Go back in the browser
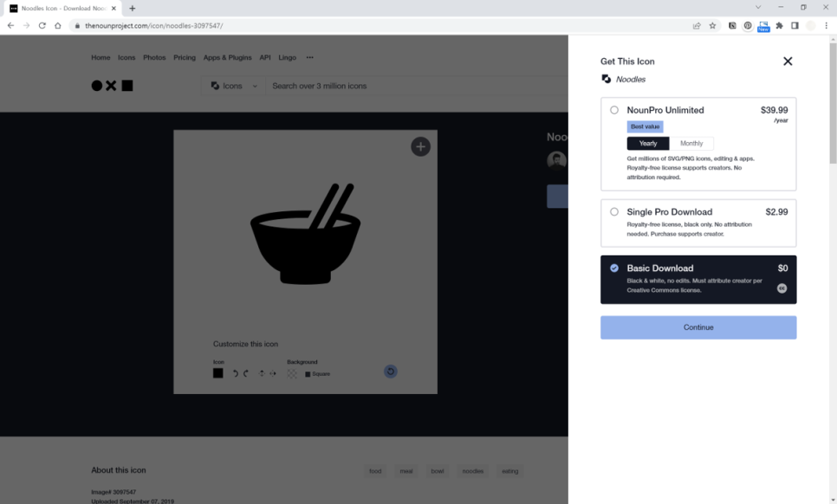Image resolution: width=837 pixels, height=504 pixels. [10, 26]
